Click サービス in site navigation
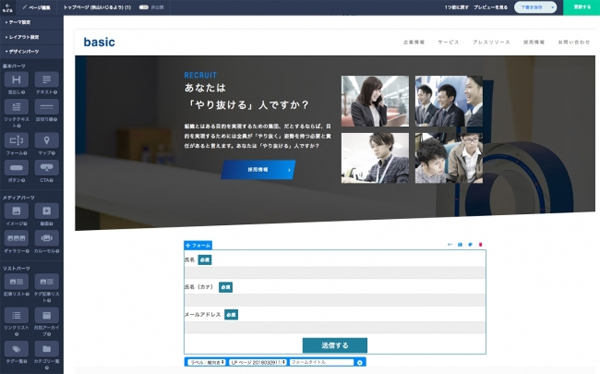Viewport: 600px width, 374px height. 448,42
